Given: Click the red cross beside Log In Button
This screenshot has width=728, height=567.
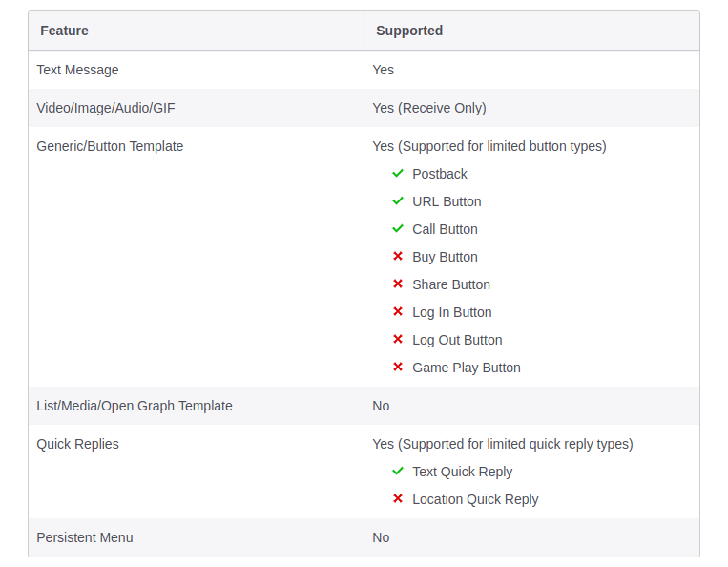Looking at the screenshot, I should coord(398,312).
